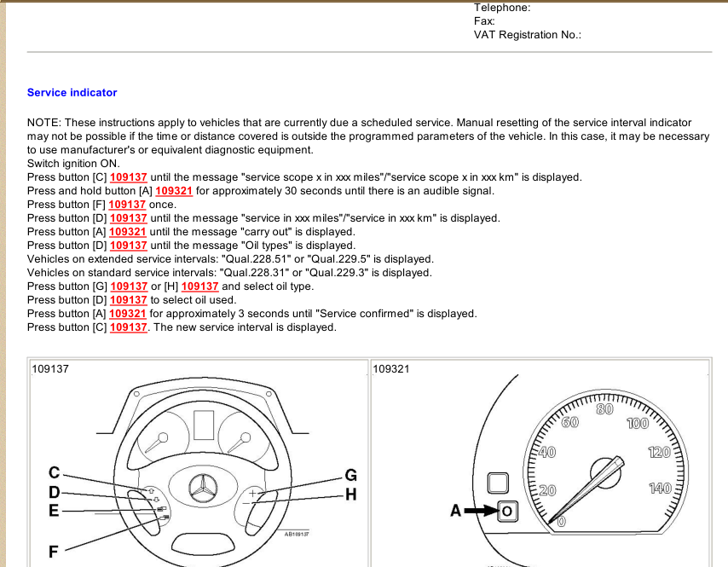
Task: Click the 140 mark on the speedometer
Action: [x=660, y=489]
